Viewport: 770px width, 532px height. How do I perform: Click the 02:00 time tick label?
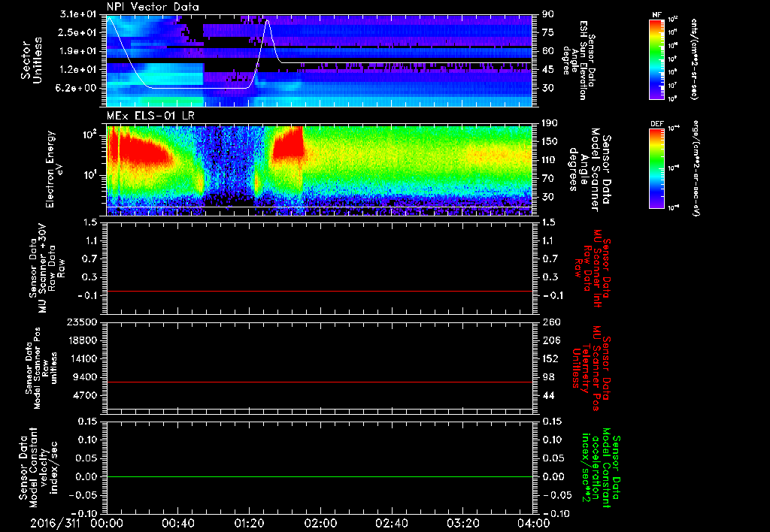tap(320, 523)
